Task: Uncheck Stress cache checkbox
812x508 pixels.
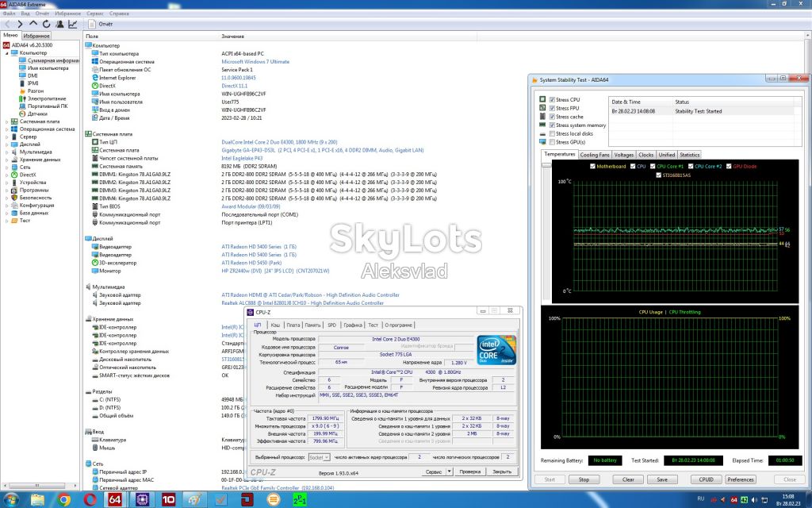Action: tap(552, 117)
